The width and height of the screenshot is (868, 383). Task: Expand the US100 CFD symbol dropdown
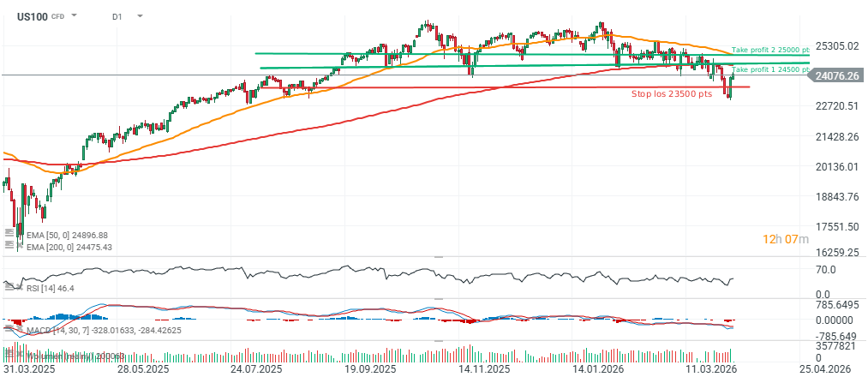[x=74, y=16]
